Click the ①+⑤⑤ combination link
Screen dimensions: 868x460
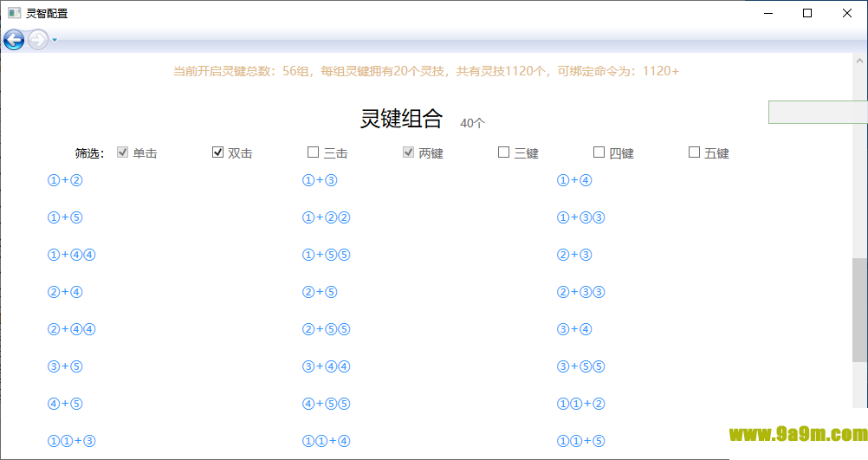coord(326,255)
